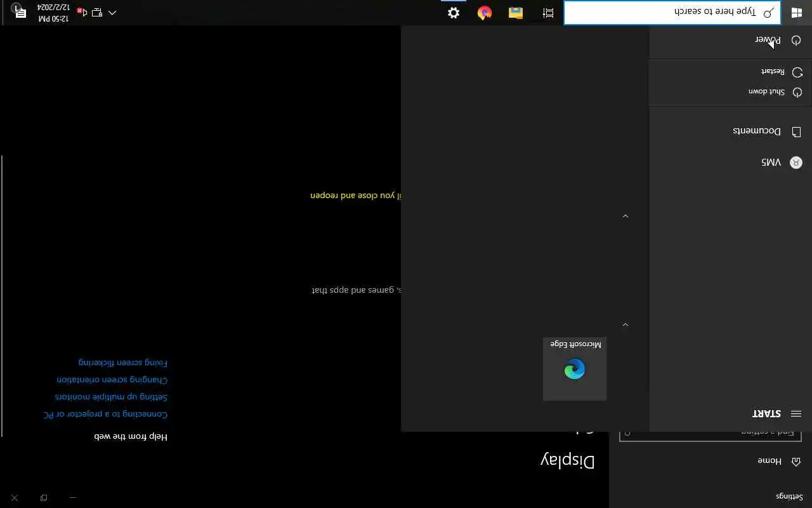812x508 pixels.
Task: Collapse the tile group chevron farther from Microsoft Edge
Action: [625, 217]
